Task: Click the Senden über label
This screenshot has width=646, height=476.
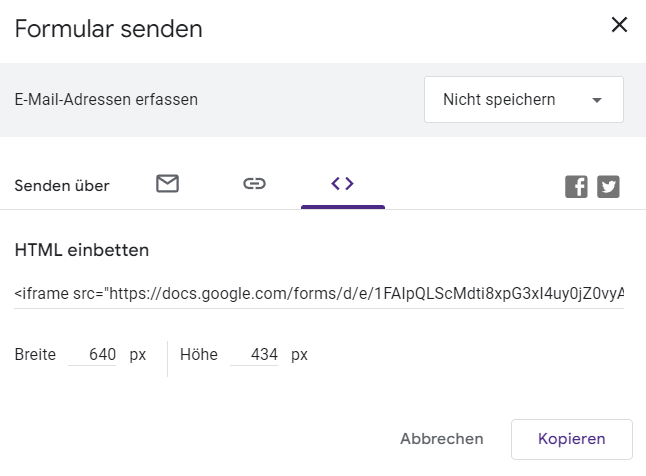Action: (62, 186)
